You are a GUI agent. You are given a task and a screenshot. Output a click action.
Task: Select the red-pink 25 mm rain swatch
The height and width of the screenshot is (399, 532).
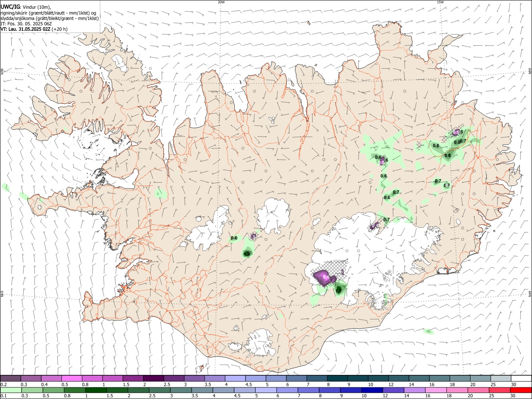(500, 389)
